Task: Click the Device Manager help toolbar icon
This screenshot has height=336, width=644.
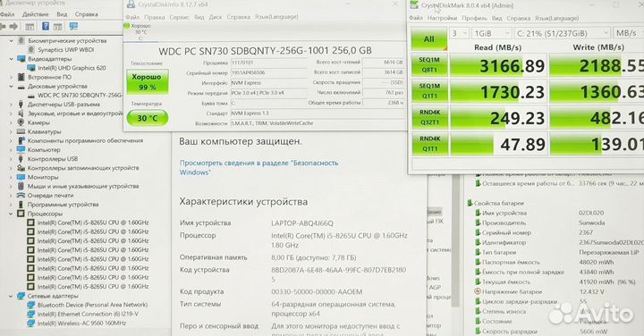Action: 46,26
